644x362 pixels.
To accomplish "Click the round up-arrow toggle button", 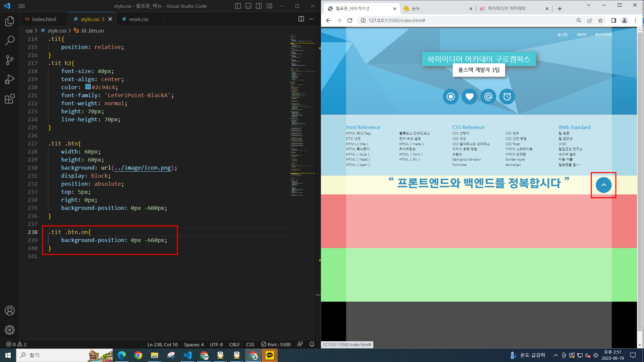I will click(603, 185).
